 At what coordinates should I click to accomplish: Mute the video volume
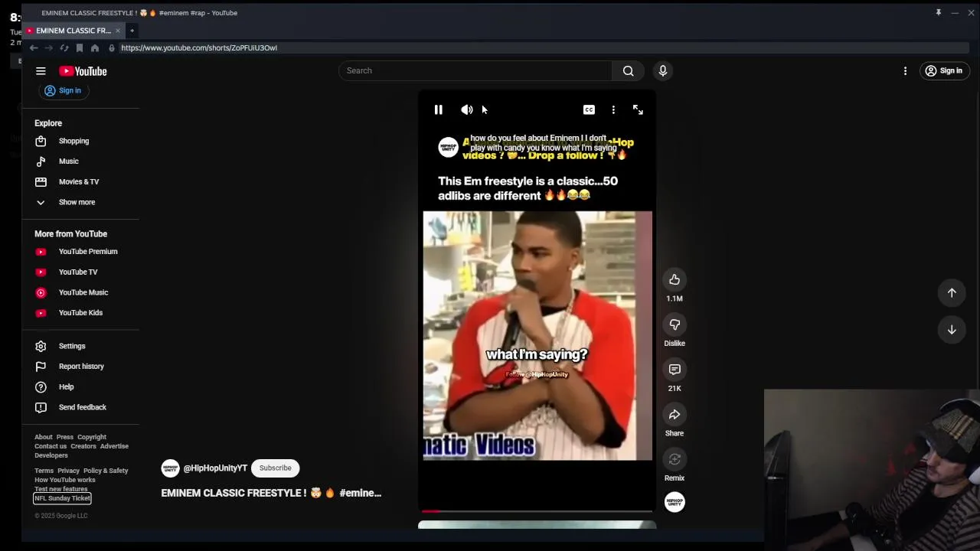[x=467, y=110]
